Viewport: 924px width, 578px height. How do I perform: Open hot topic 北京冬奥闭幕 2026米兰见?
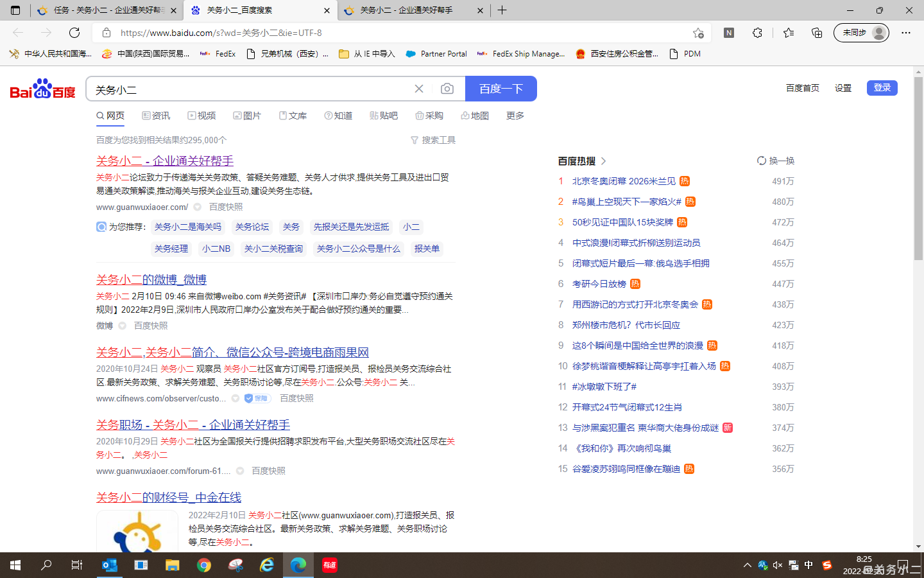point(624,181)
